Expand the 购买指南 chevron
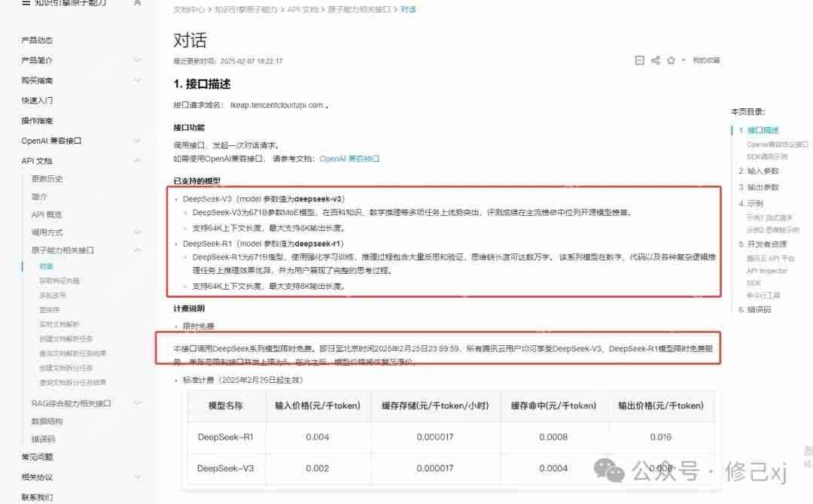This screenshot has height=504, width=813. [138, 80]
